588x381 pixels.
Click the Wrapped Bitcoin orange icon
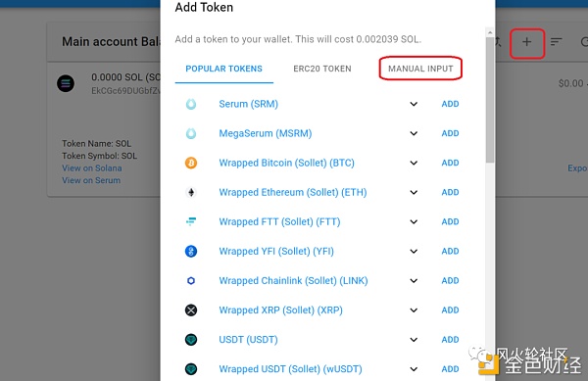click(x=191, y=163)
